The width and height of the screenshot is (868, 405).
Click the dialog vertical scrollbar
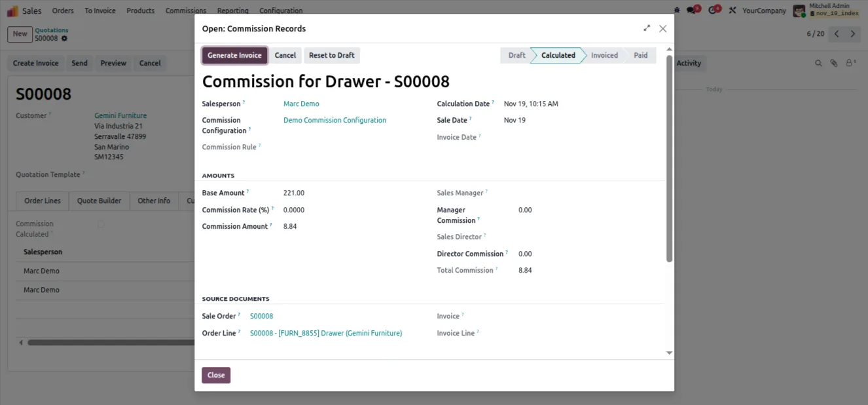(x=669, y=159)
